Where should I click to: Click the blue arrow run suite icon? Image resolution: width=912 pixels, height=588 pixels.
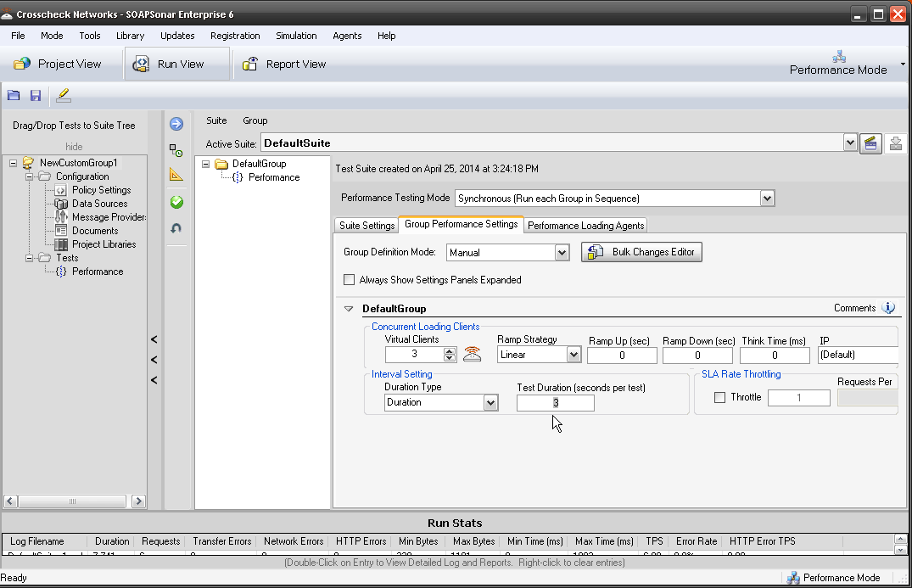176,124
